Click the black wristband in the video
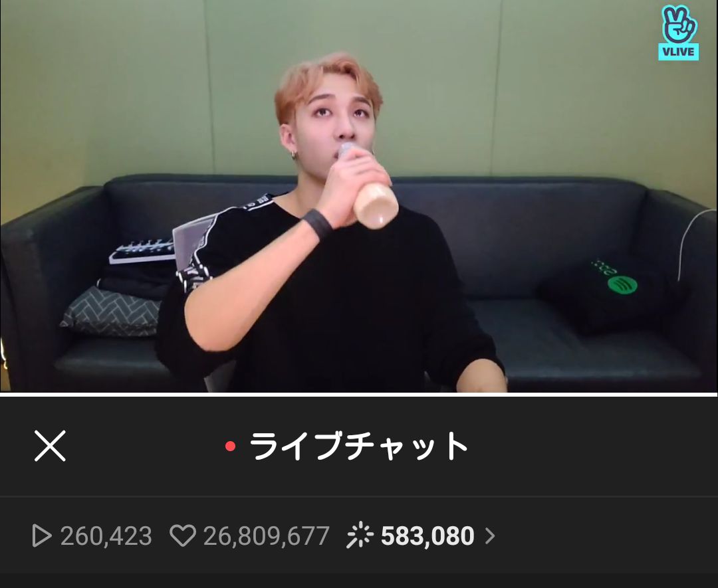This screenshot has width=718, height=588. pyautogui.click(x=318, y=224)
